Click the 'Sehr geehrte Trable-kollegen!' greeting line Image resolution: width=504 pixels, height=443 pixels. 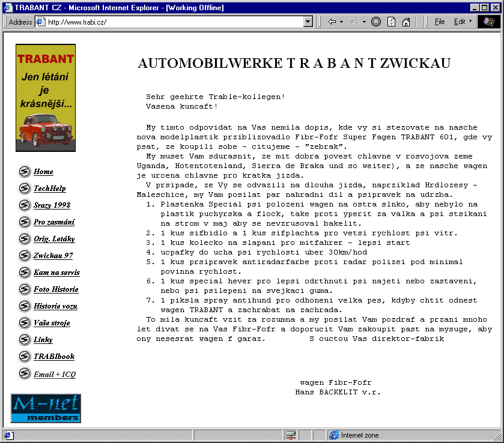216,97
